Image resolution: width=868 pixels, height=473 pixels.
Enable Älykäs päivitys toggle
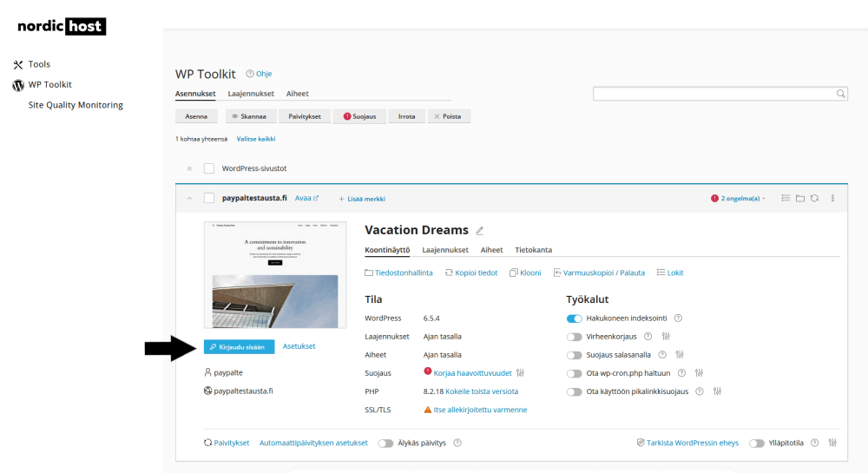point(386,443)
